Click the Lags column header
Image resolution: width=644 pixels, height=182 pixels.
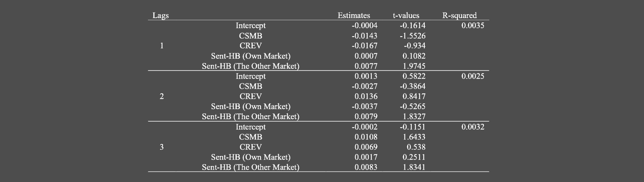pyautogui.click(x=161, y=15)
